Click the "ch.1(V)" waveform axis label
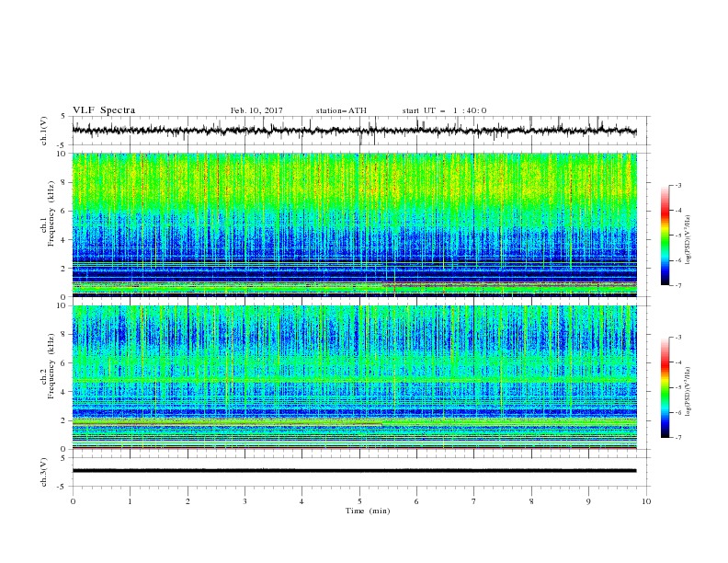This screenshot has height=563, width=728. (x=44, y=131)
